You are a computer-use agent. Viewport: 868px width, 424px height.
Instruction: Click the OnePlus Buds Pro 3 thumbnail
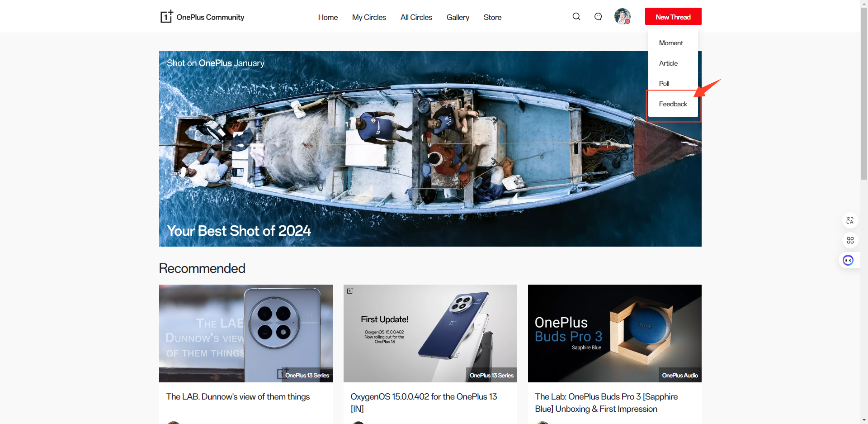(x=614, y=333)
